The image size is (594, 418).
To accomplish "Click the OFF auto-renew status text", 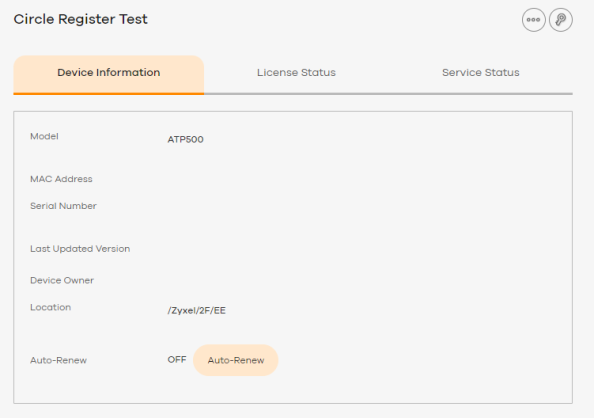I will tap(177, 359).
